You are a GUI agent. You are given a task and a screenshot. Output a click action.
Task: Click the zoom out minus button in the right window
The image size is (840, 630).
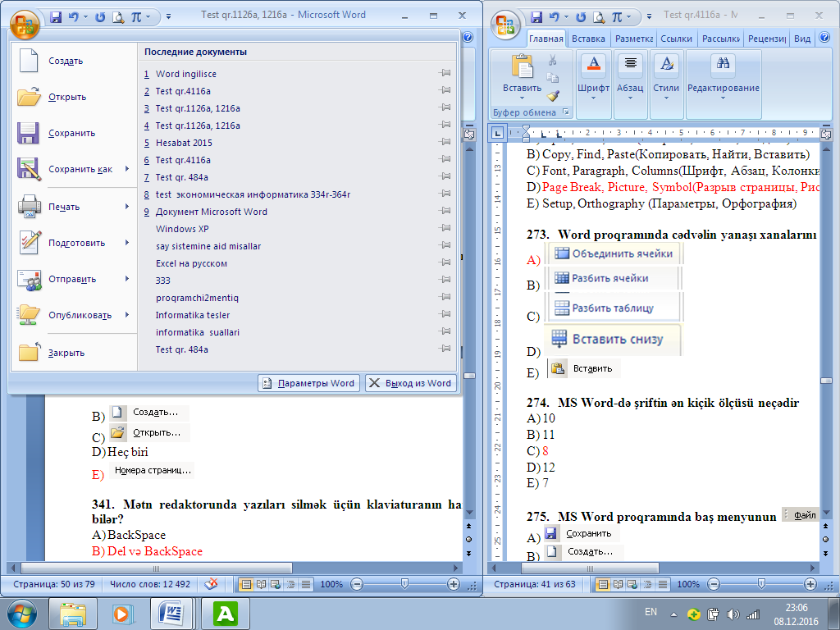714,584
